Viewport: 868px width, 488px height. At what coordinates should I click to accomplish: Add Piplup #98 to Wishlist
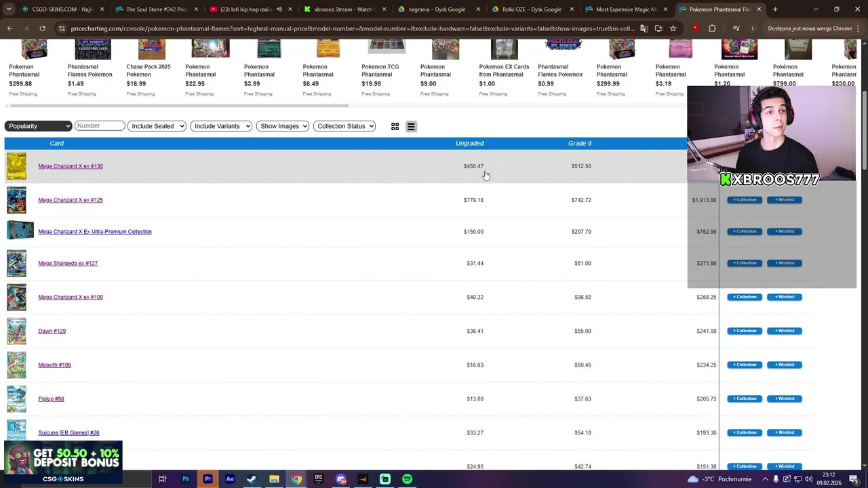click(785, 399)
